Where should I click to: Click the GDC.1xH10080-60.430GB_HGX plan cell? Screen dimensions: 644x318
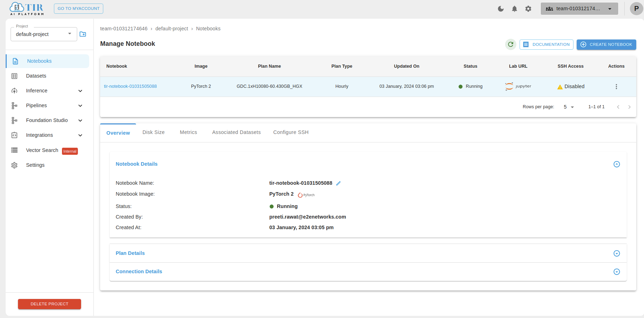tap(269, 86)
